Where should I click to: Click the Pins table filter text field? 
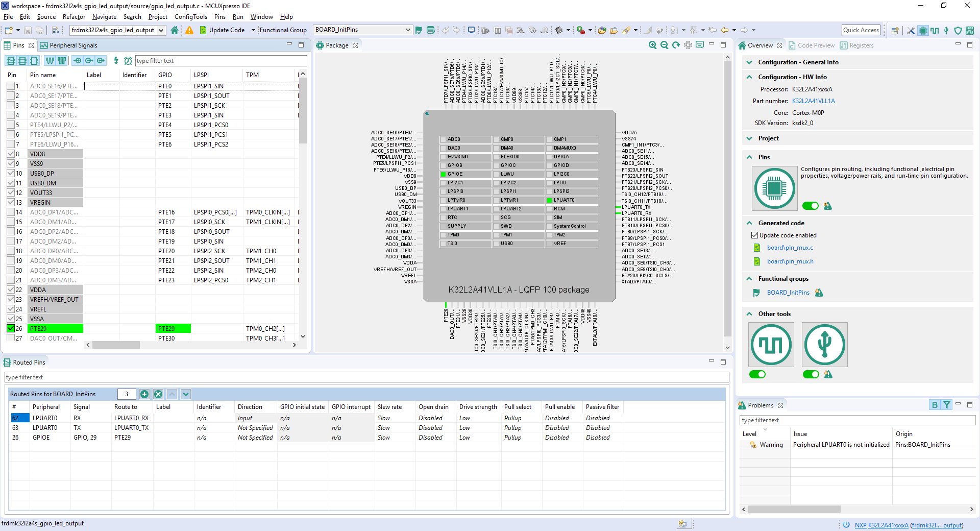coord(220,61)
